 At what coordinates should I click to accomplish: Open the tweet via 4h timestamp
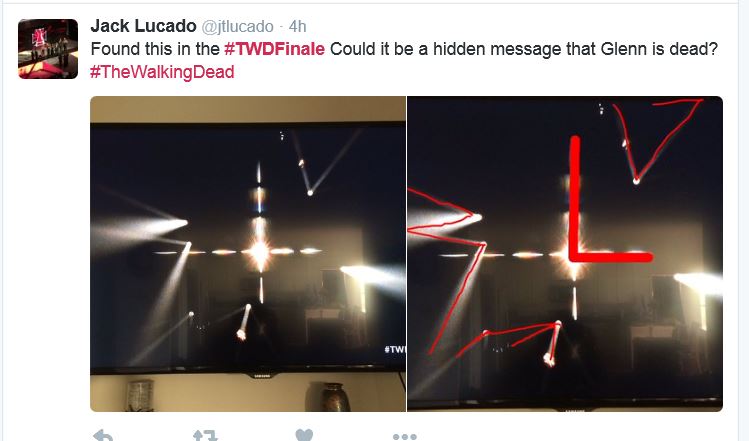pyautogui.click(x=297, y=26)
